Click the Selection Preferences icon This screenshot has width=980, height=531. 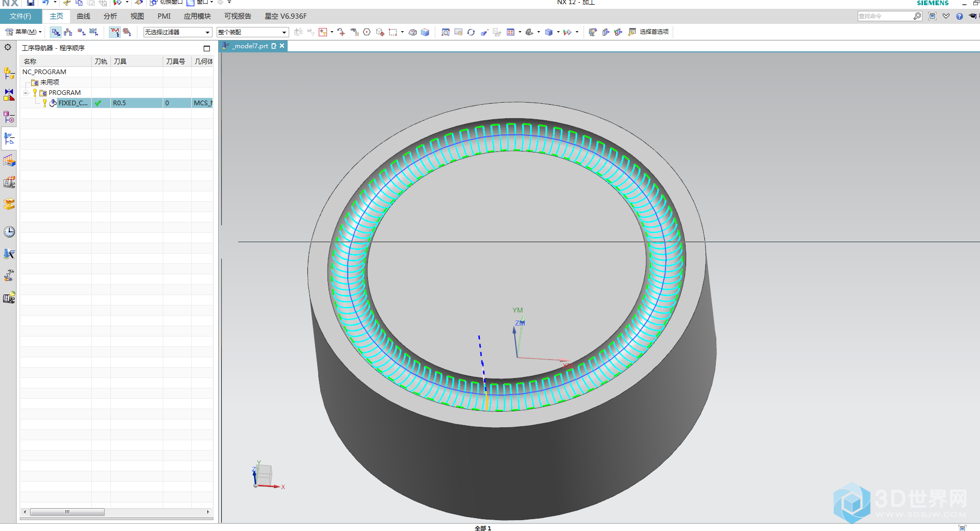pyautogui.click(x=632, y=32)
